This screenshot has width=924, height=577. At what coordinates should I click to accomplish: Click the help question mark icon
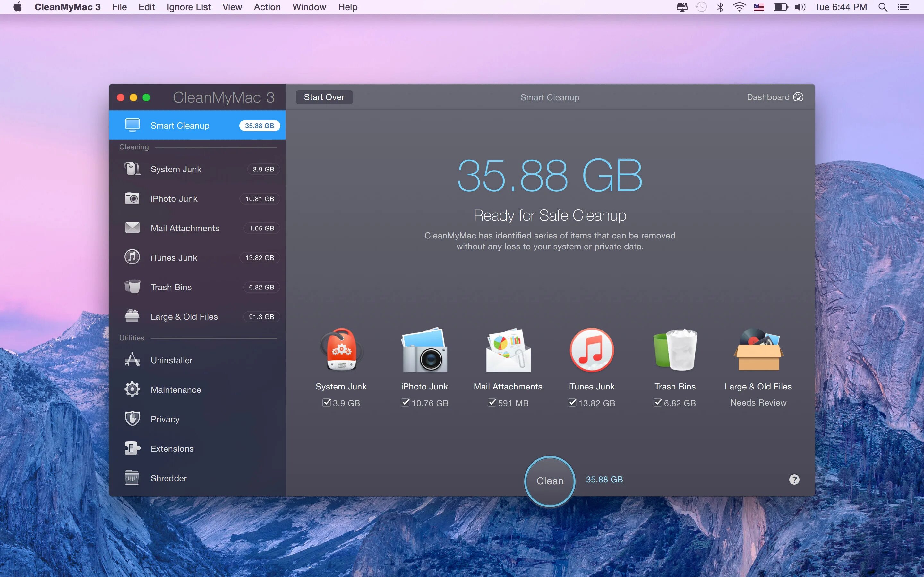coord(794,480)
